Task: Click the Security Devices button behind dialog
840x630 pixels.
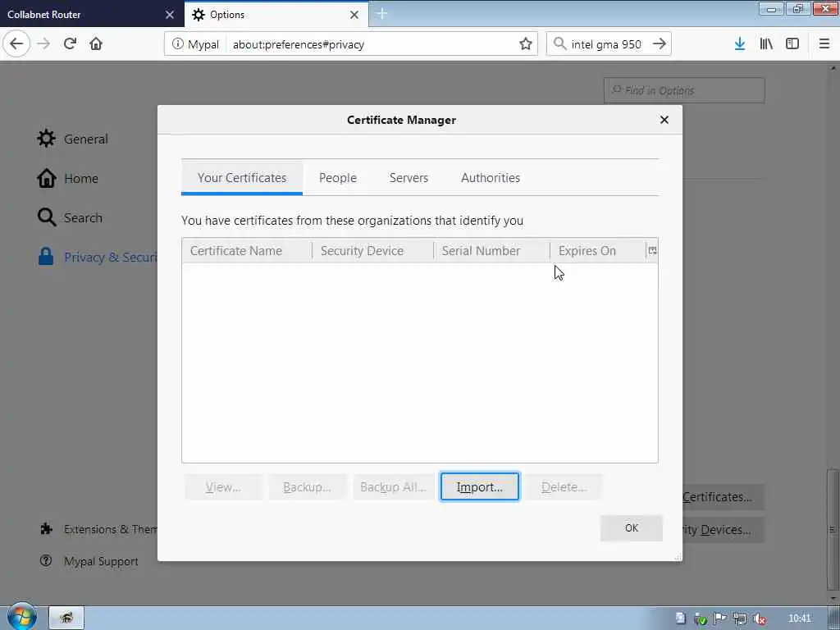Action: 724,530
